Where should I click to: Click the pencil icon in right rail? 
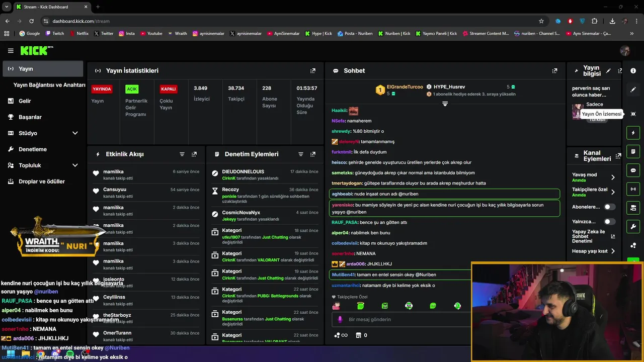(633, 89)
